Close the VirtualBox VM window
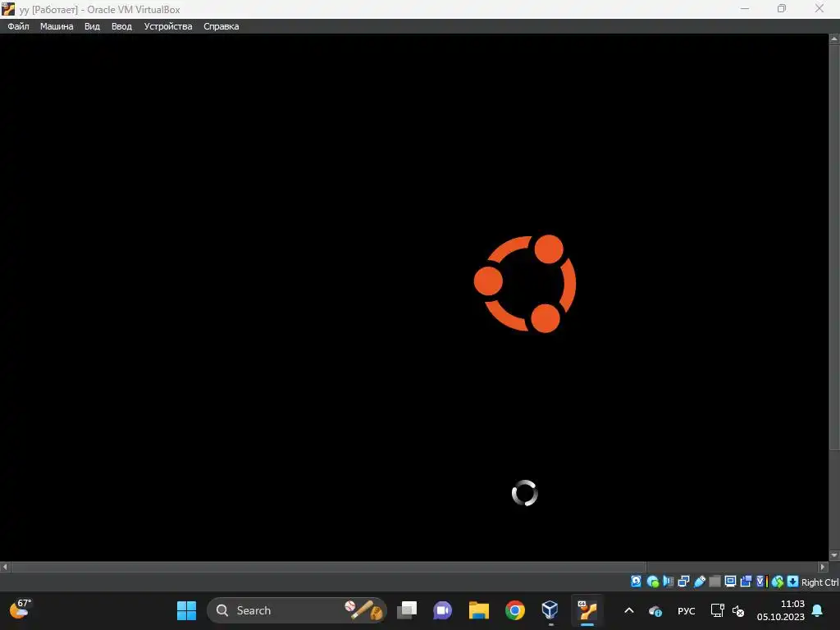This screenshot has height=630, width=840. (819, 8)
